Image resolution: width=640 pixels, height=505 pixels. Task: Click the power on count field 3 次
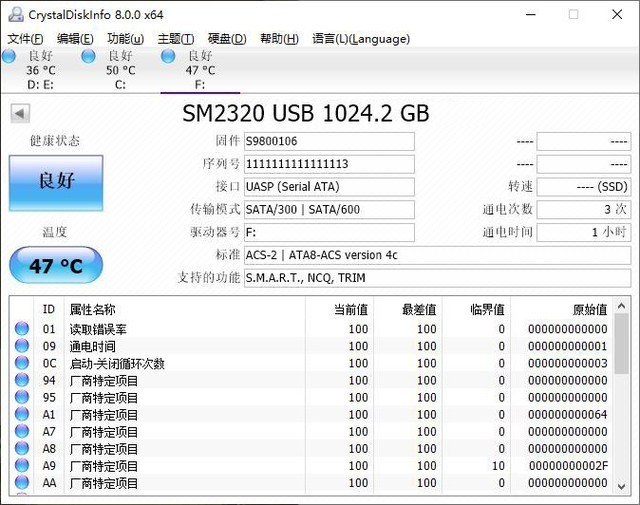coord(584,210)
